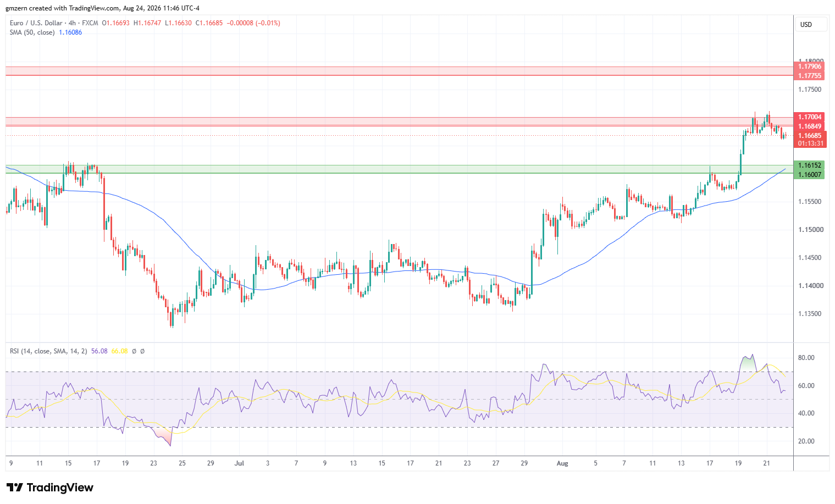Click the yellow RSI average value 66.08
The width and height of the screenshot is (835, 504).
(x=119, y=351)
